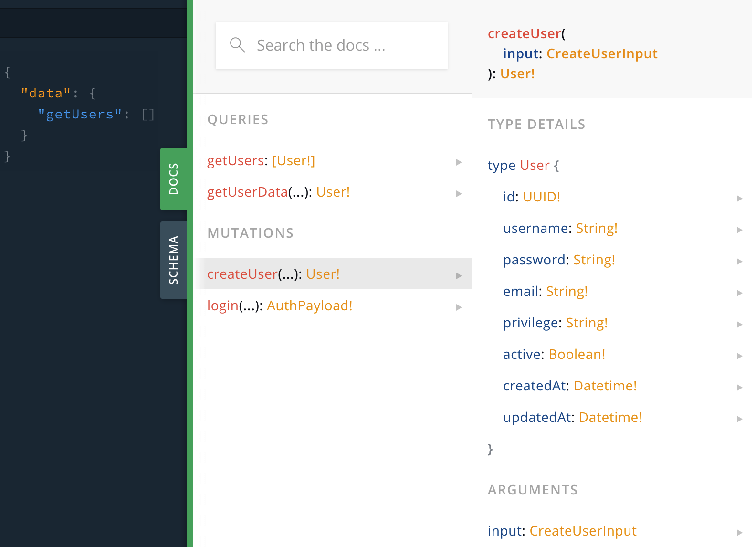Expand the arrow beside getUserData query
Screen dimensions: 756x547
pos(459,193)
